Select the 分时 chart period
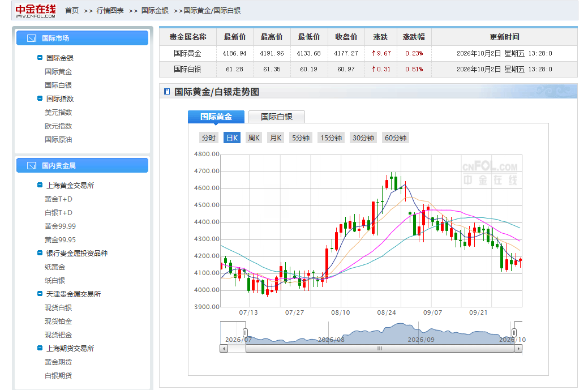The image size is (588, 390). pos(209,138)
